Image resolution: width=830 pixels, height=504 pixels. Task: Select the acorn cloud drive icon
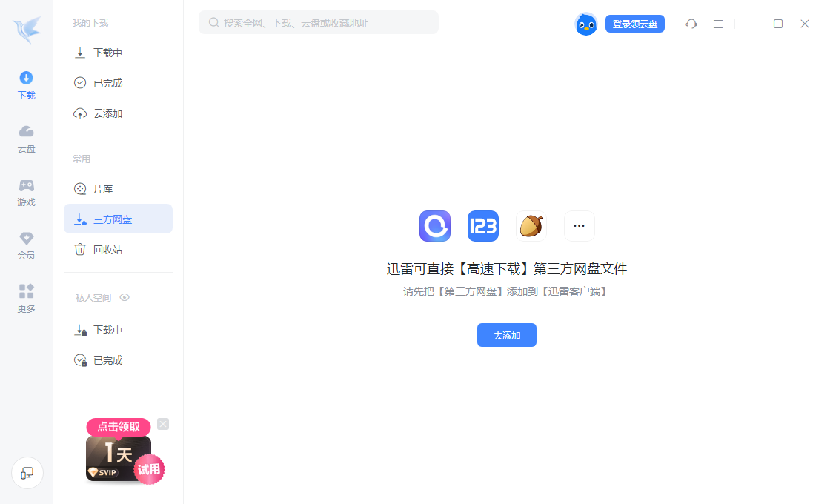tap(531, 226)
